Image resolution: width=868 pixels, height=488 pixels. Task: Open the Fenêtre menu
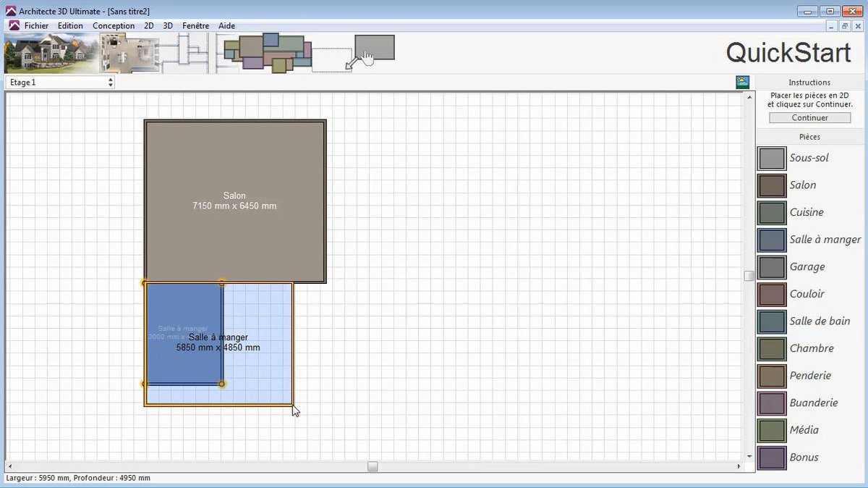tap(196, 25)
